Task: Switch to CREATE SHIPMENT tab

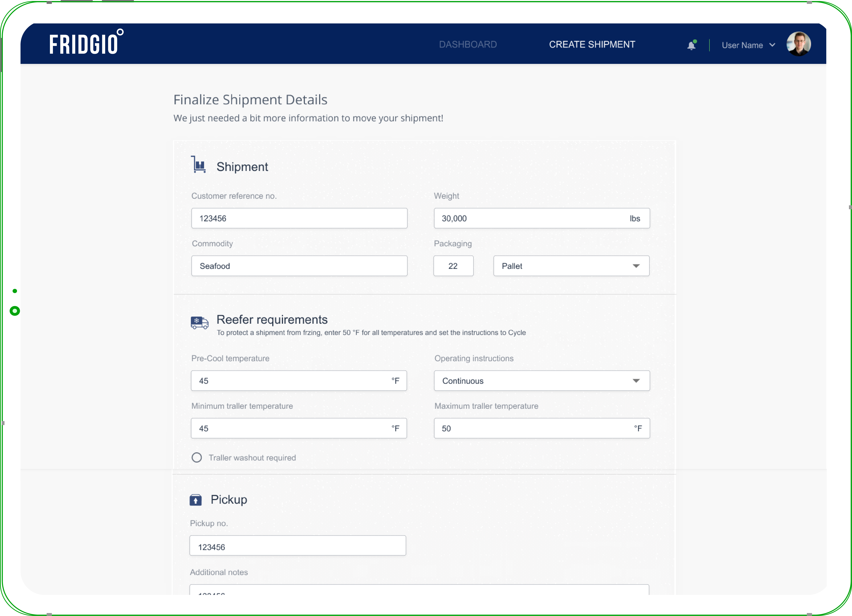Action: pos(592,44)
